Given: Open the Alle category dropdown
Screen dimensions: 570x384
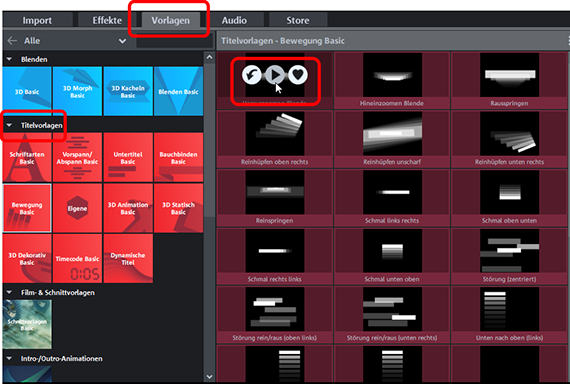Looking at the screenshot, I should [x=123, y=41].
